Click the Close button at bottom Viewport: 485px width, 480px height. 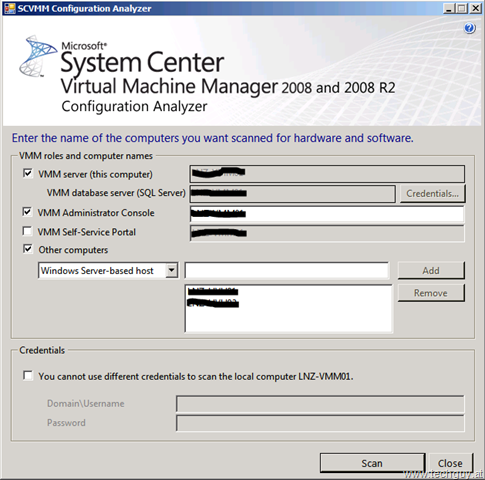click(450, 463)
